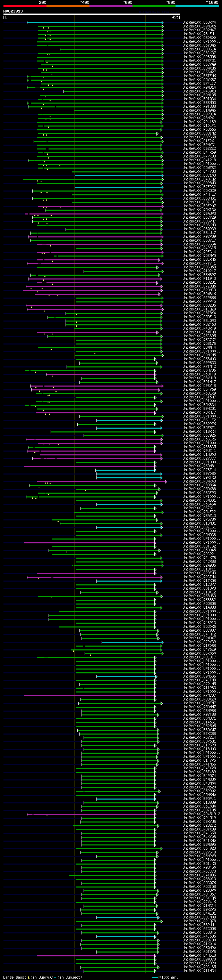Click the white query length ruler bar
Viewport: 222px width, 980px height.
pos(92,15)
